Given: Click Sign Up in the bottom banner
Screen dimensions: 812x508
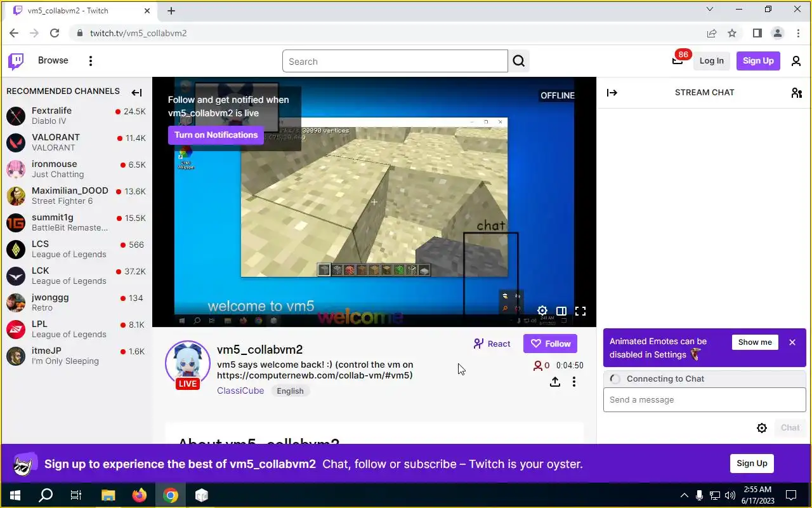Looking at the screenshot, I should pyautogui.click(x=752, y=463).
